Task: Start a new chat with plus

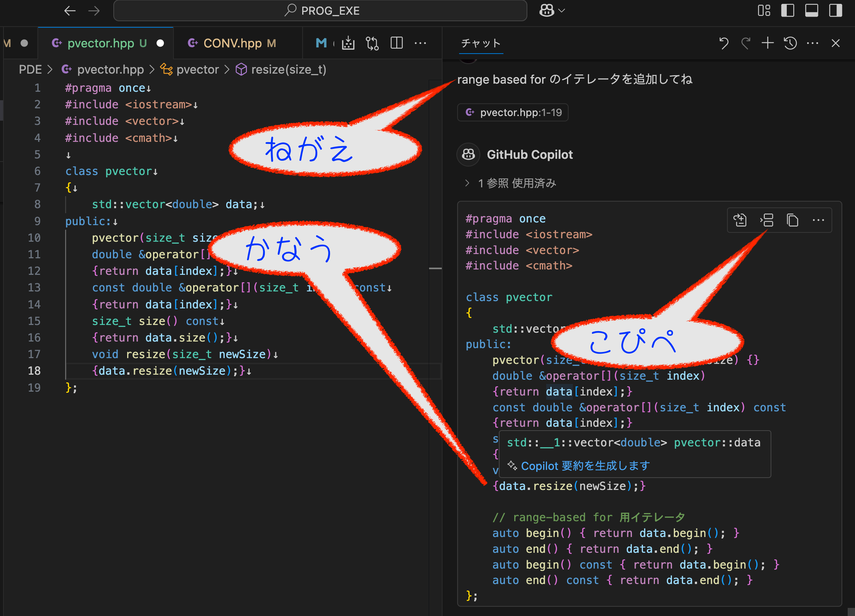Action: 768,43
